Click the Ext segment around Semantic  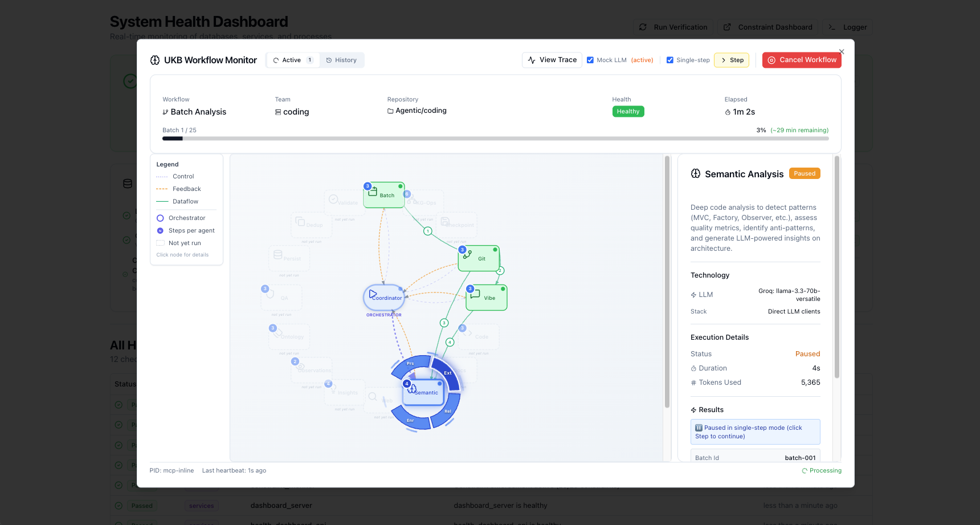[446, 374]
